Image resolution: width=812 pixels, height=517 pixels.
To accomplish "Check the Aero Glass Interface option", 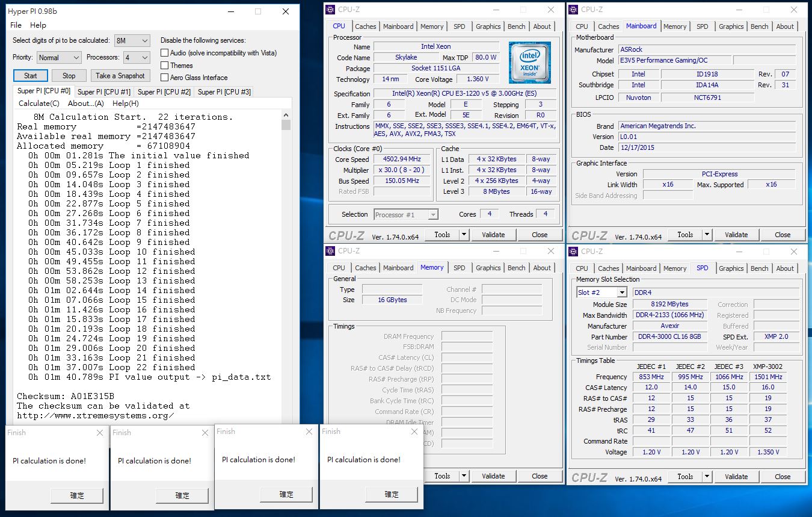I will pos(164,77).
